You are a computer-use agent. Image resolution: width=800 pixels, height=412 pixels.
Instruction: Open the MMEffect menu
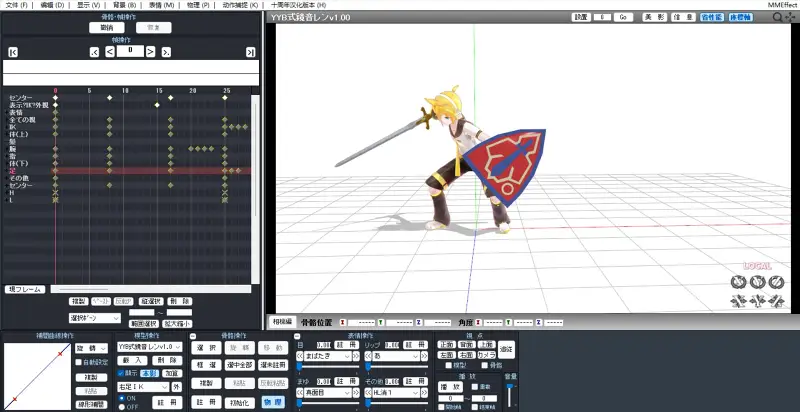[x=783, y=5]
